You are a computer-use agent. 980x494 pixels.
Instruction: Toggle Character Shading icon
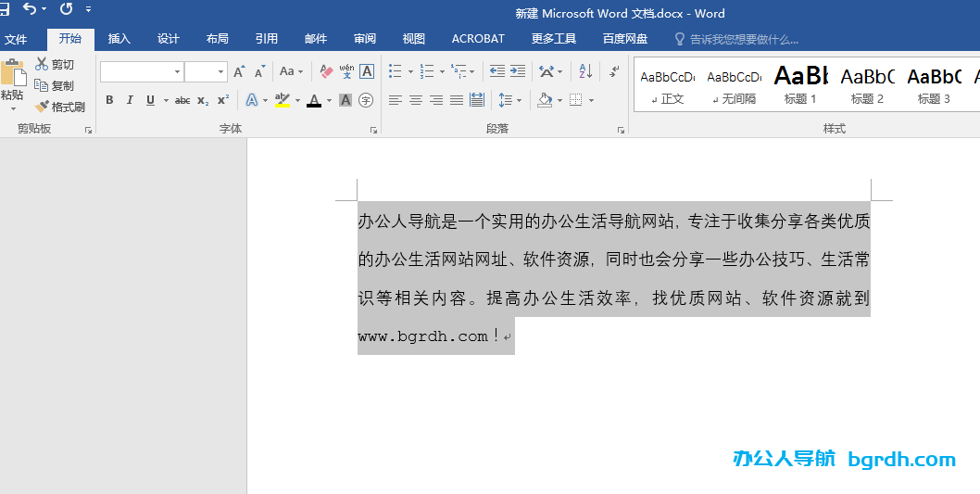click(345, 100)
